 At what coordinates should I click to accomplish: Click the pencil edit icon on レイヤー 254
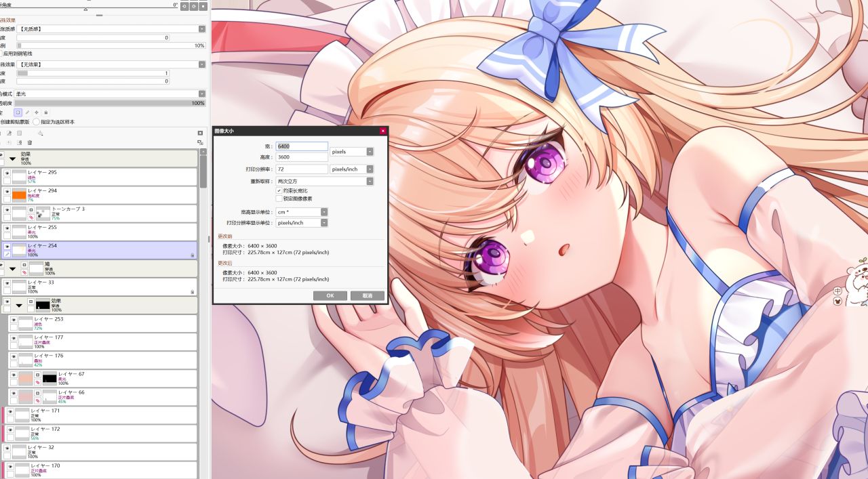point(7,255)
